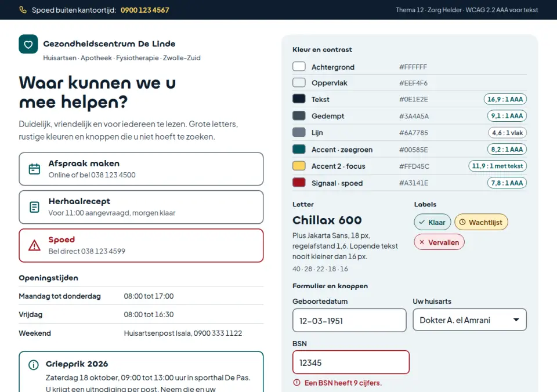Click the Chillax 600 font name
This screenshot has width=557, height=392.
pos(327,220)
